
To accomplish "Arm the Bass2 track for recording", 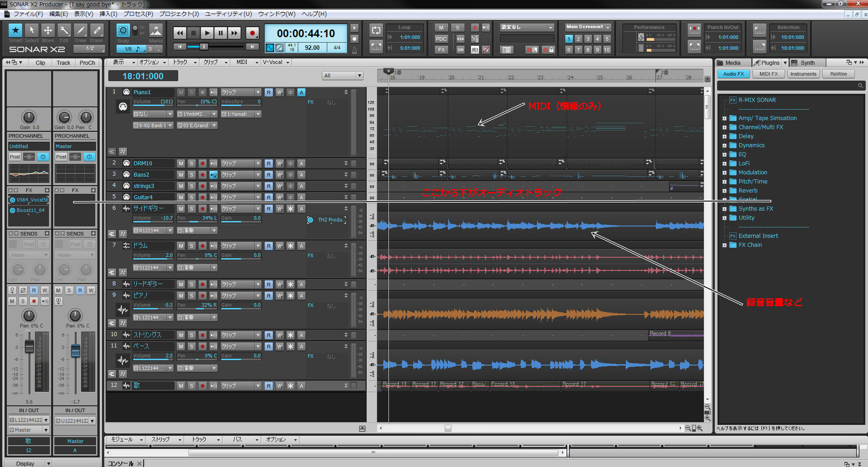I will [x=203, y=175].
